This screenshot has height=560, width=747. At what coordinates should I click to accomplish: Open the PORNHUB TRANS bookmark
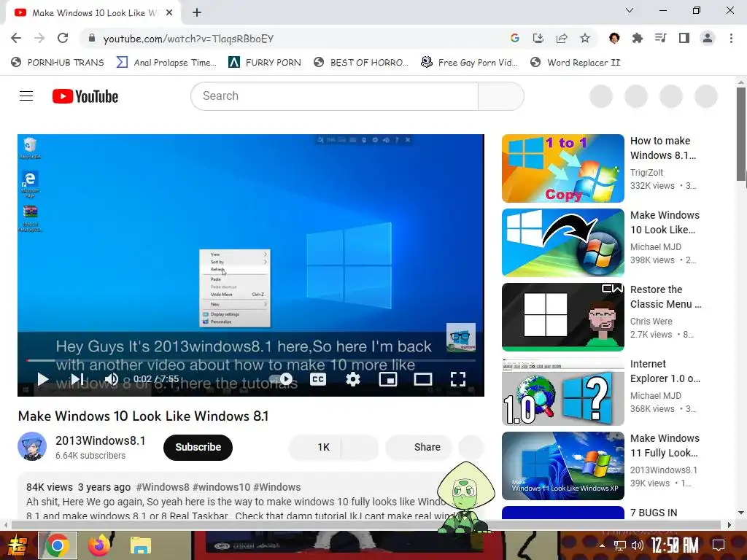pos(58,63)
